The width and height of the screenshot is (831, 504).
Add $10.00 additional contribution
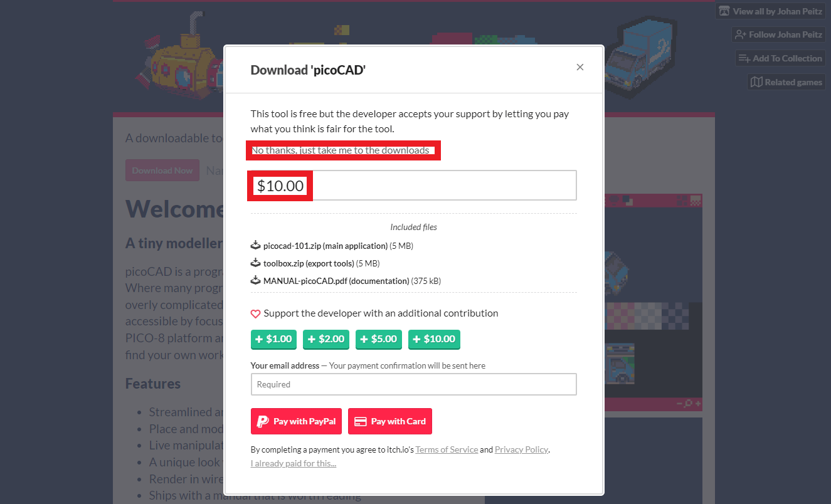click(x=434, y=339)
